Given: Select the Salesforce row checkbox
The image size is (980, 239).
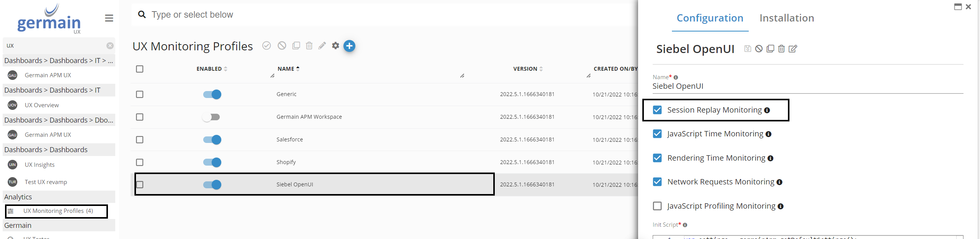Looking at the screenshot, I should point(140,139).
